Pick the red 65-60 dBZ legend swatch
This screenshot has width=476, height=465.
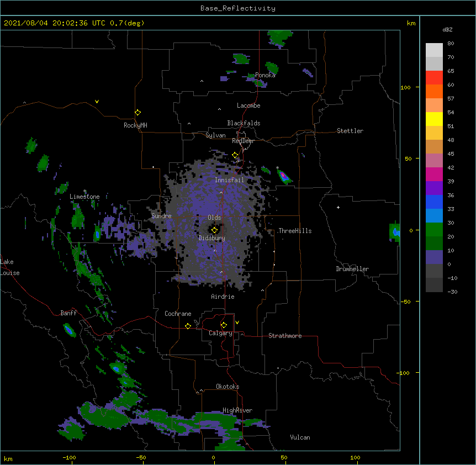[434, 78]
